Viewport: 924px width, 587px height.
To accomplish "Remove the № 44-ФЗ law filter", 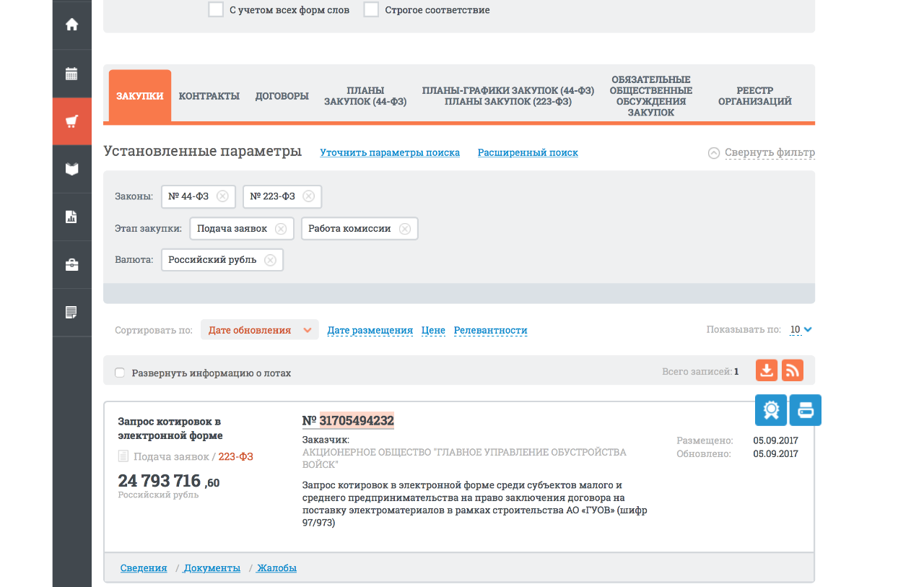I will (x=222, y=196).
